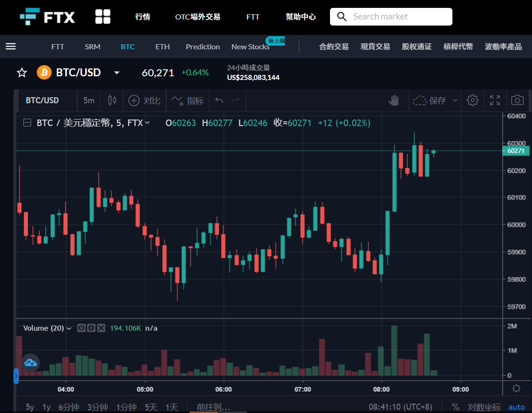Expand Volume (20) indicator chevron
532x413 pixels.
click(x=69, y=328)
